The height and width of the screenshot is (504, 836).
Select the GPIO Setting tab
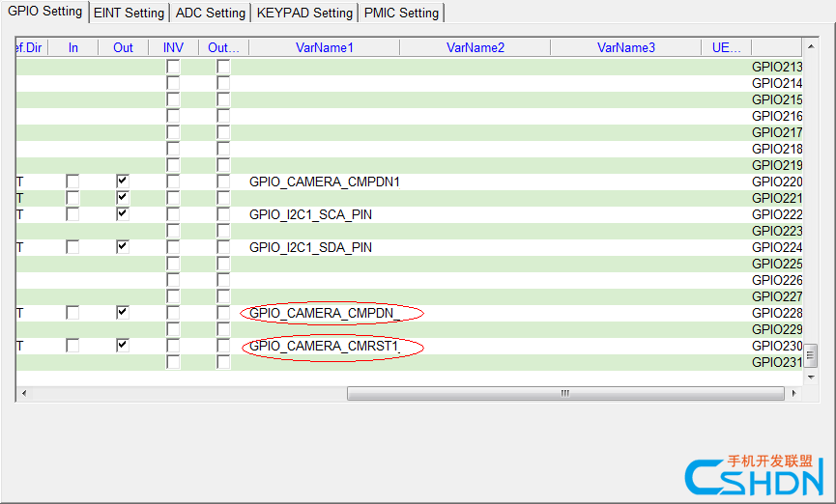point(44,12)
